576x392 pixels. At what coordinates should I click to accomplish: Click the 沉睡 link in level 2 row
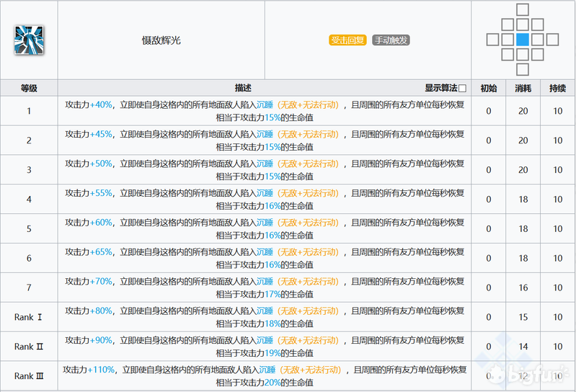(265, 134)
